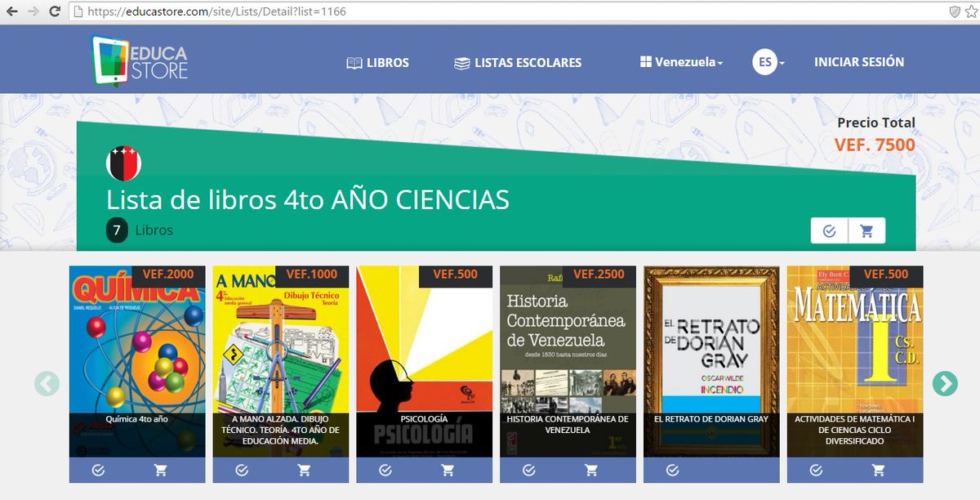Image resolution: width=980 pixels, height=500 pixels.
Task: Click the Química 4to año caption
Action: [137, 419]
